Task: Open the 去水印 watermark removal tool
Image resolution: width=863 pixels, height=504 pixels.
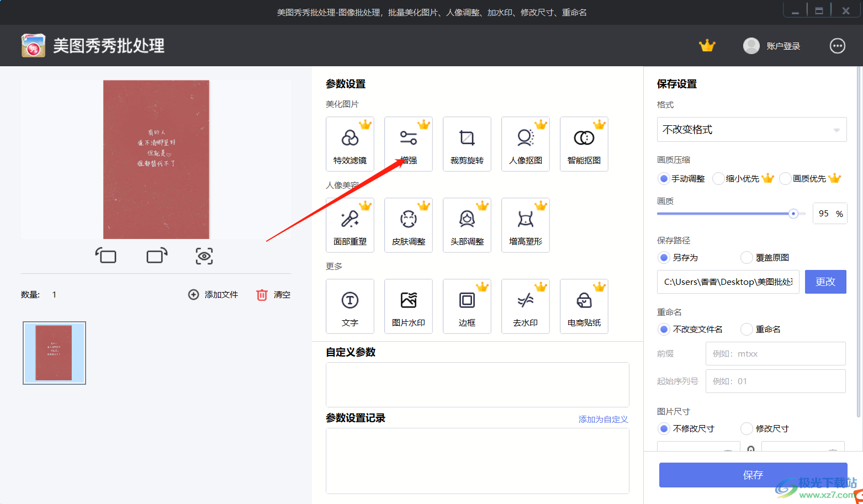Action: (526, 306)
